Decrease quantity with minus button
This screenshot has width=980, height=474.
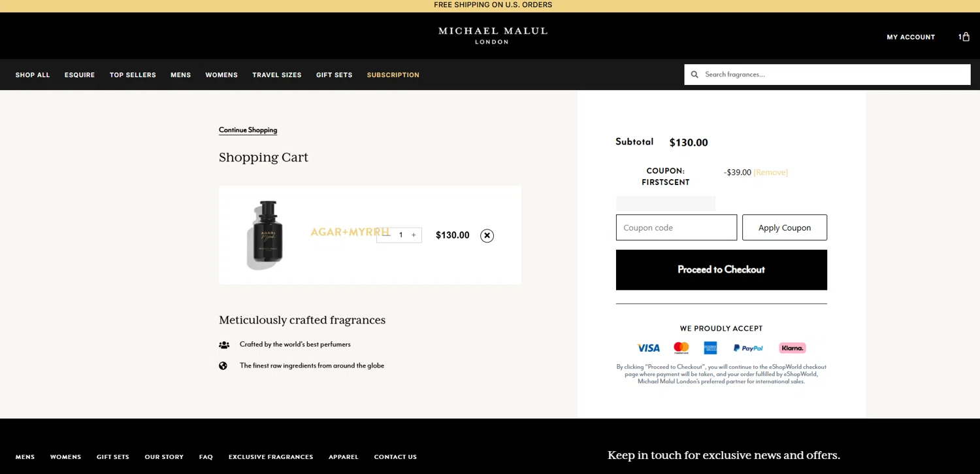pos(387,235)
